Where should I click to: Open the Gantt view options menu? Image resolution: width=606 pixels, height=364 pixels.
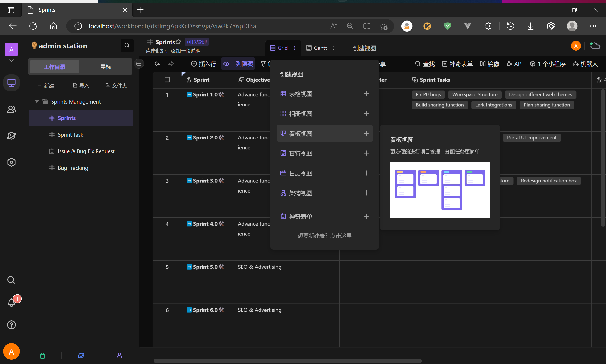click(x=334, y=48)
